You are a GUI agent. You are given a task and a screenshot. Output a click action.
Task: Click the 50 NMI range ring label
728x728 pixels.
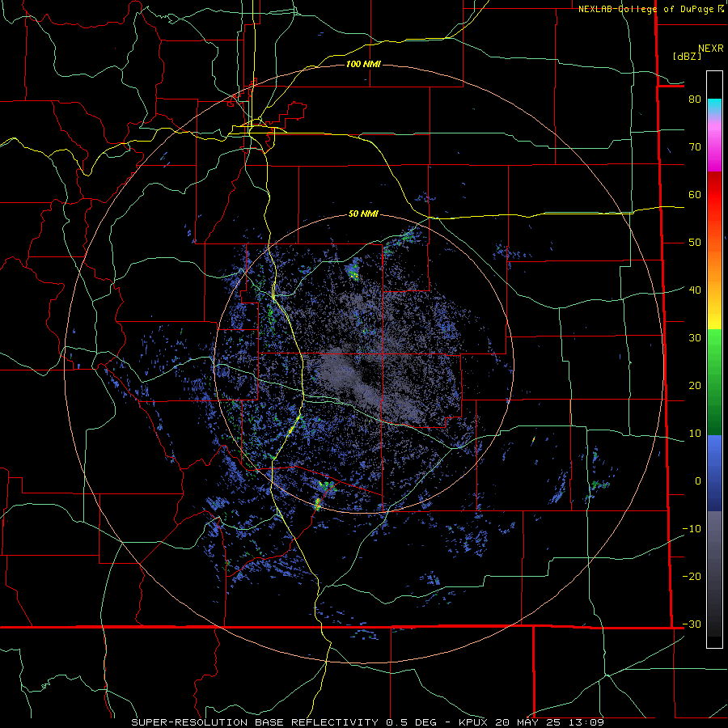tap(363, 214)
